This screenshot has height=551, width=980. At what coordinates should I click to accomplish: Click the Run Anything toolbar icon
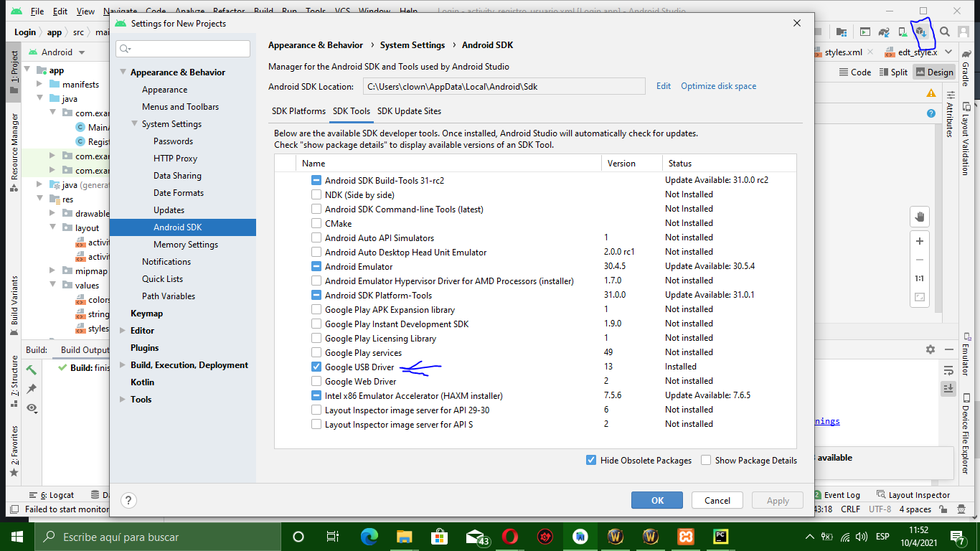pyautogui.click(x=865, y=32)
